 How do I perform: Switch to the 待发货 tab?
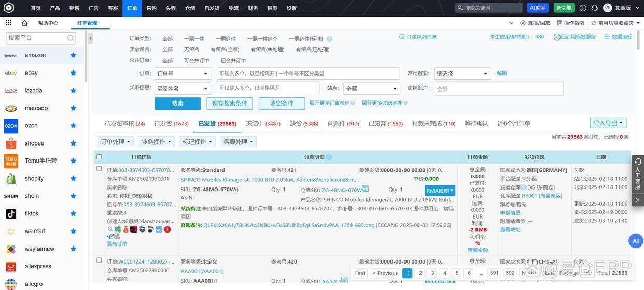click(171, 124)
